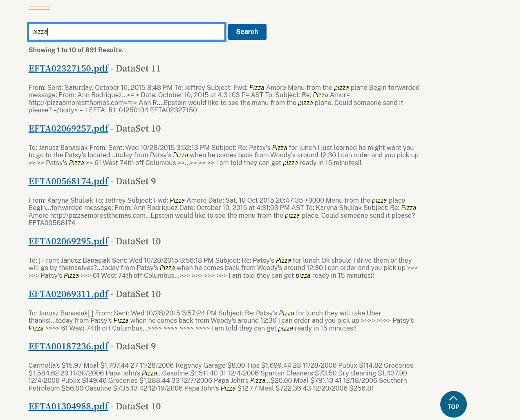Click the snippet starting "To: Janusz Banasiak From: Sent: Wed"

tap(224, 155)
